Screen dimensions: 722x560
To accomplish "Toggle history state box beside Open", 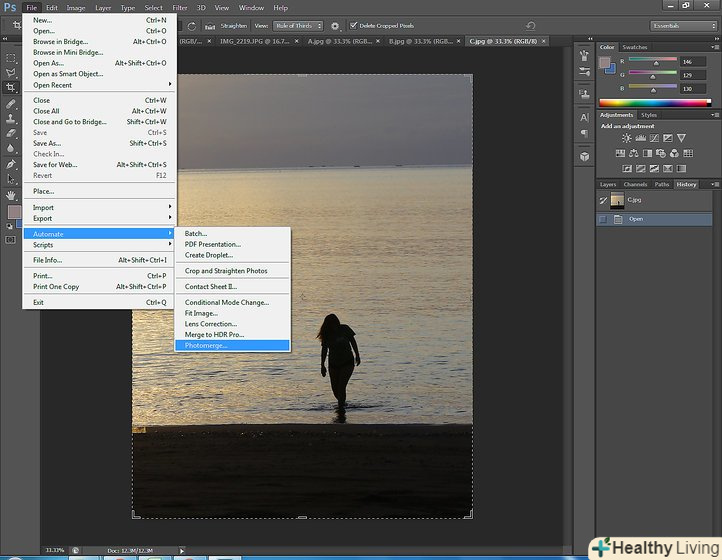I will coord(602,219).
